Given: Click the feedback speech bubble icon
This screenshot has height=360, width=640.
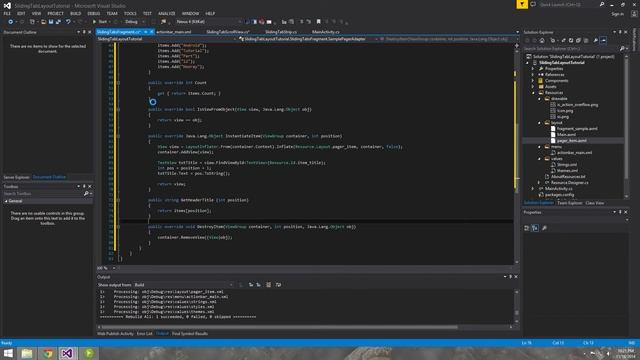Looking at the screenshot, I should (533, 4).
